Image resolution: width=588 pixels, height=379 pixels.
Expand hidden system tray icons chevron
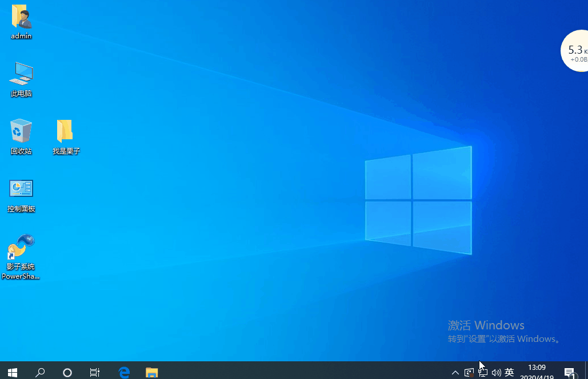point(455,372)
